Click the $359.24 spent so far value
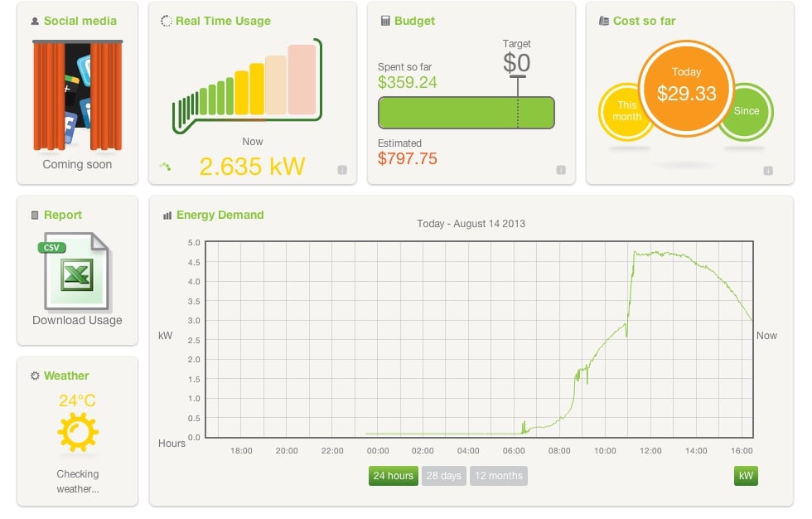The width and height of the screenshot is (812, 519). 408,82
